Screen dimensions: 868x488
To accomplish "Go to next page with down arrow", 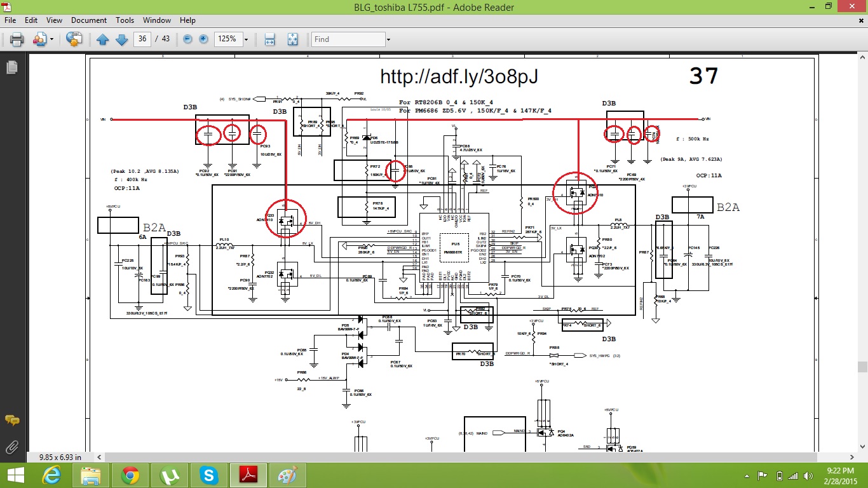I will point(121,39).
